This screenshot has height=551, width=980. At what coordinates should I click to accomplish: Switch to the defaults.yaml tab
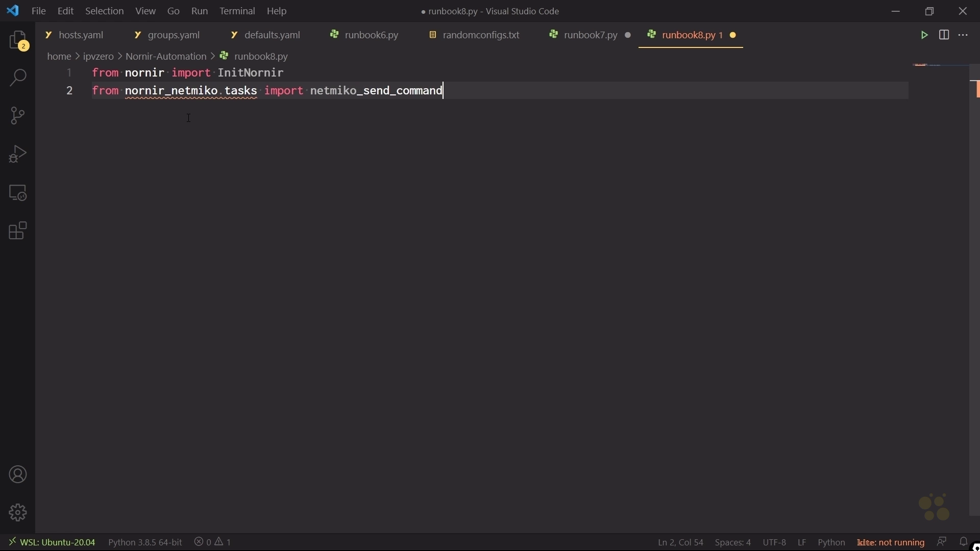click(273, 35)
